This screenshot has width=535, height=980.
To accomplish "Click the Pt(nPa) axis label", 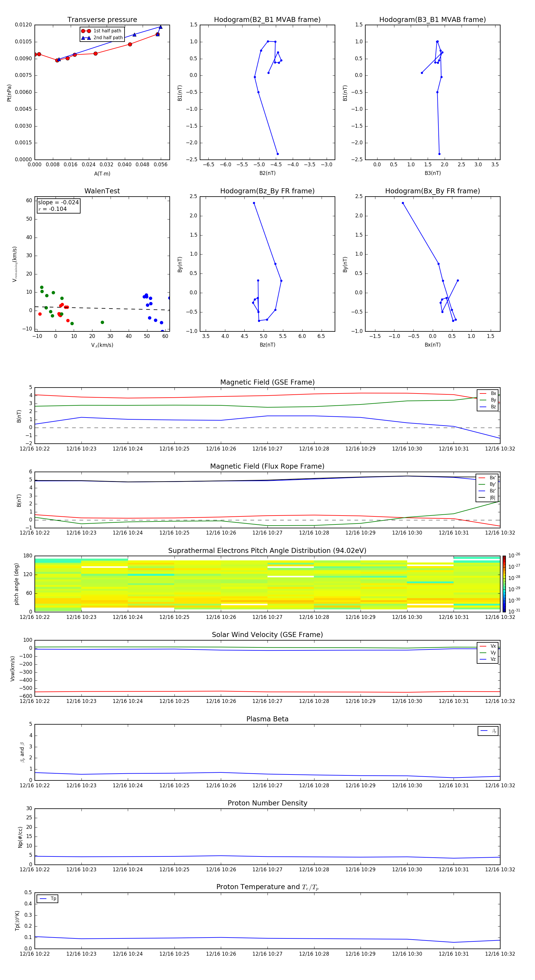I will point(9,92).
